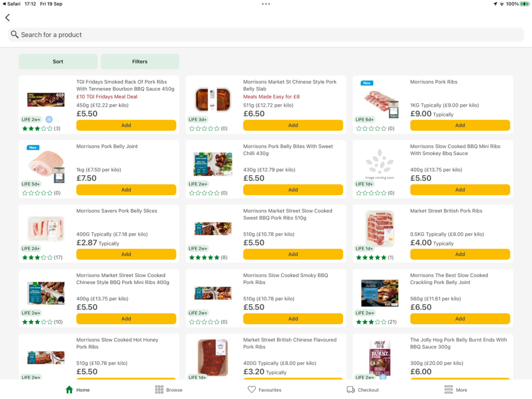Open the five-star rating for Sweet BBQ Ribs (8)

click(208, 257)
